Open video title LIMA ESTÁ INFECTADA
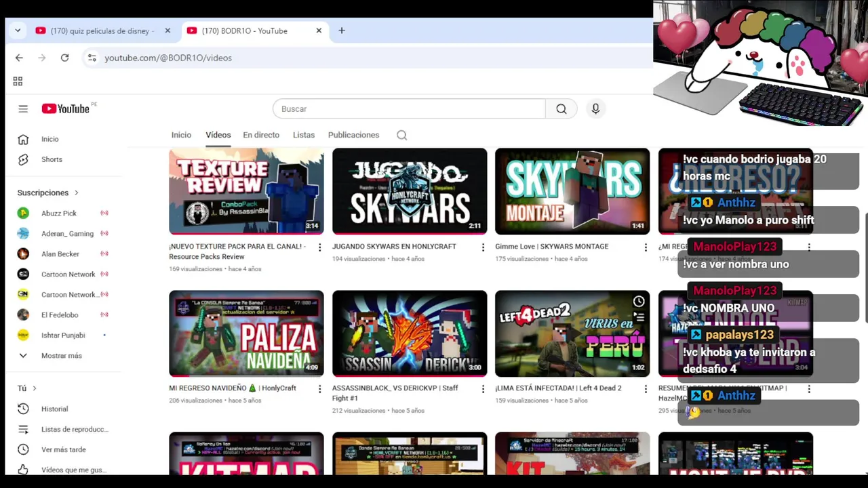Viewport: 868px width, 488px height. click(x=558, y=388)
